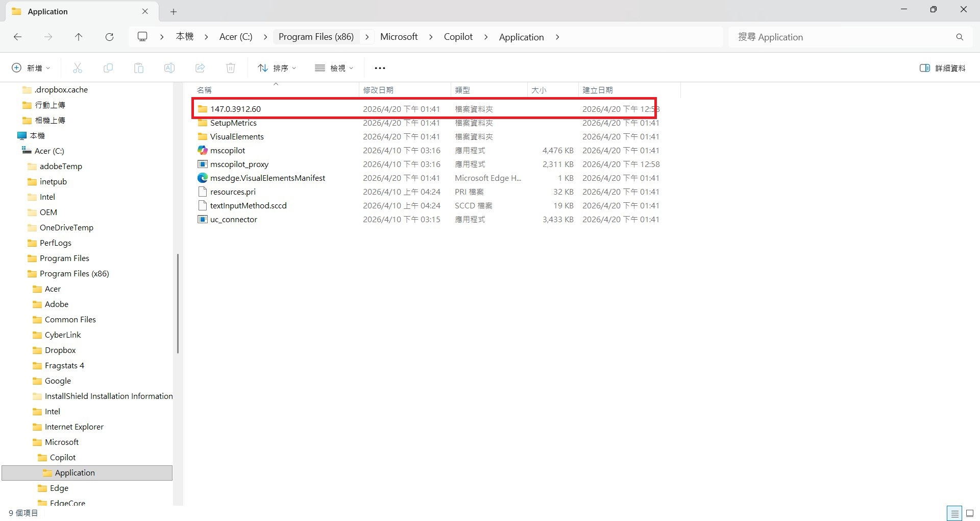Go up one folder level

pos(79,37)
